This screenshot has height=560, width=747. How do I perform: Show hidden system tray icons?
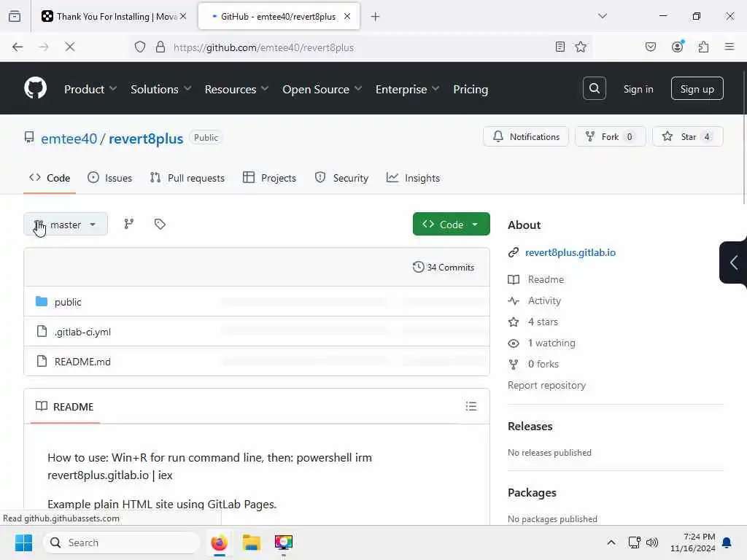611,542
